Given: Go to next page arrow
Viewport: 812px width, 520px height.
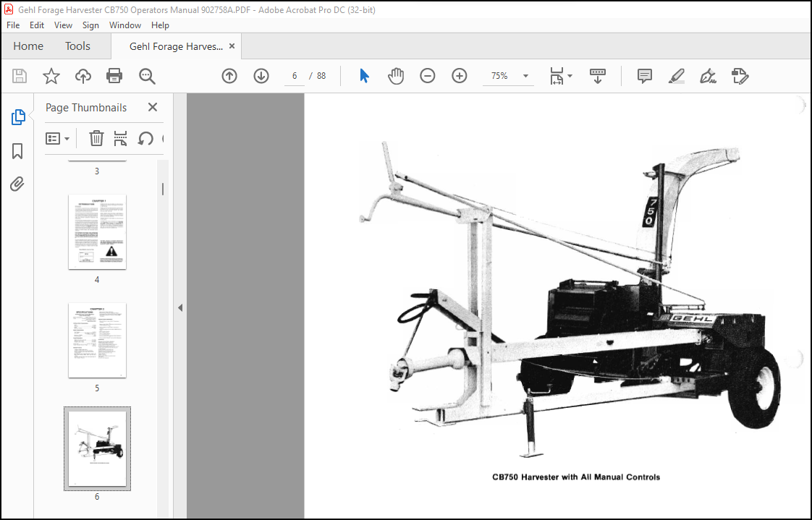Looking at the screenshot, I should pyautogui.click(x=261, y=76).
